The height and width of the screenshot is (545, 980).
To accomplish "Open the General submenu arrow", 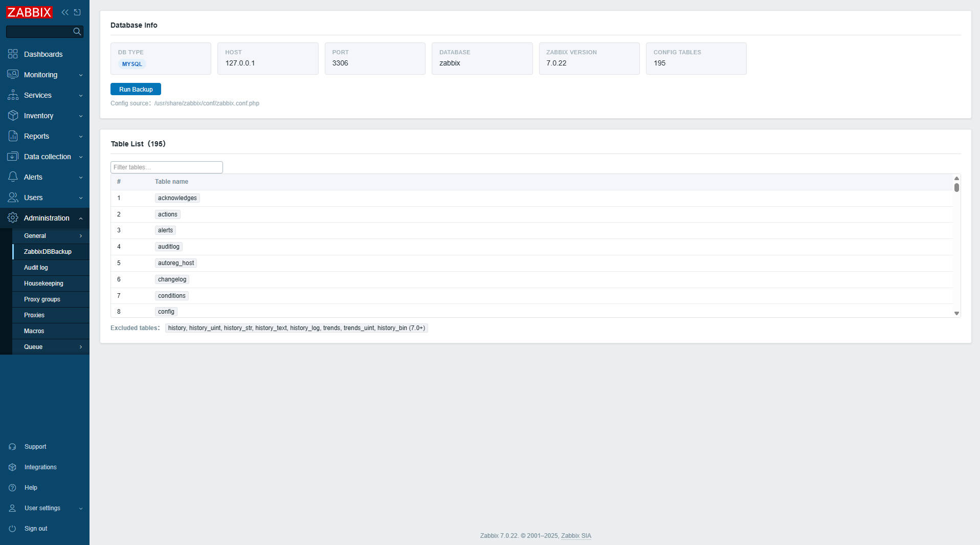I will coord(81,236).
